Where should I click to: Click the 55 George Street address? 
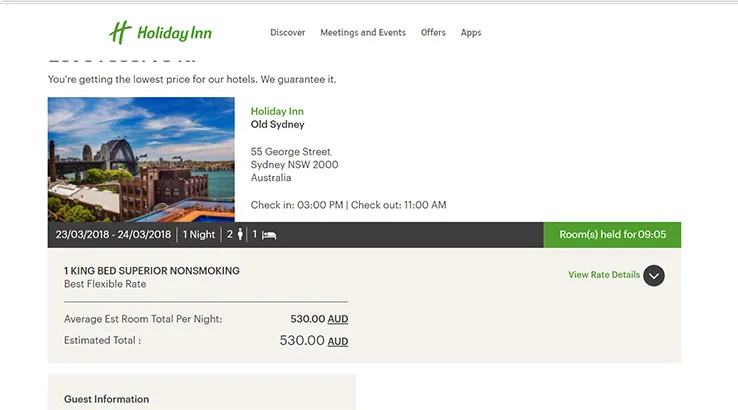point(290,152)
